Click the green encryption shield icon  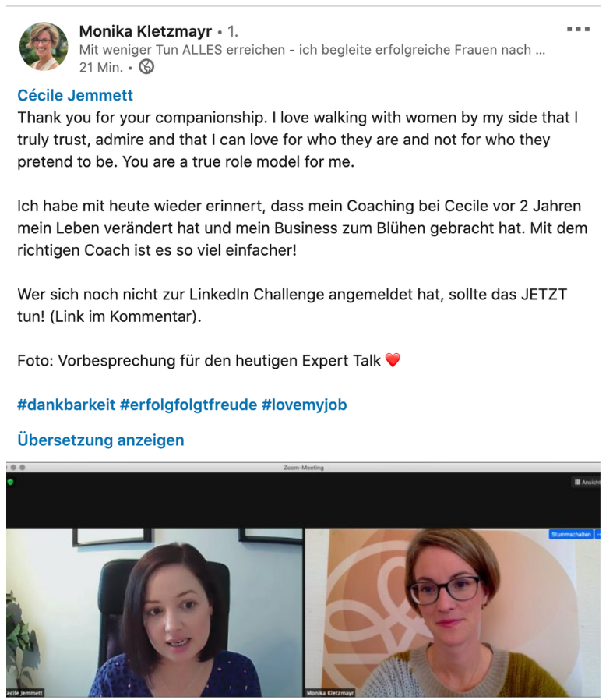[10, 483]
